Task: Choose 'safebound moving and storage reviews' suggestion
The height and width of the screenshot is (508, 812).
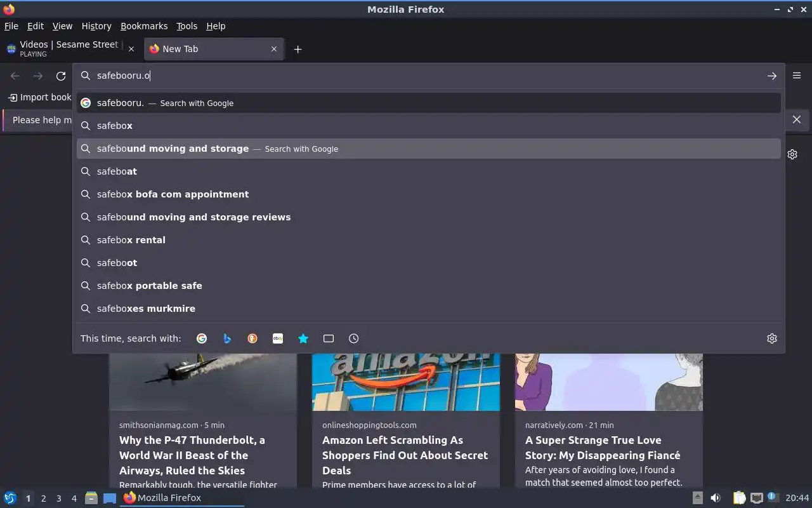Action: coord(429,217)
